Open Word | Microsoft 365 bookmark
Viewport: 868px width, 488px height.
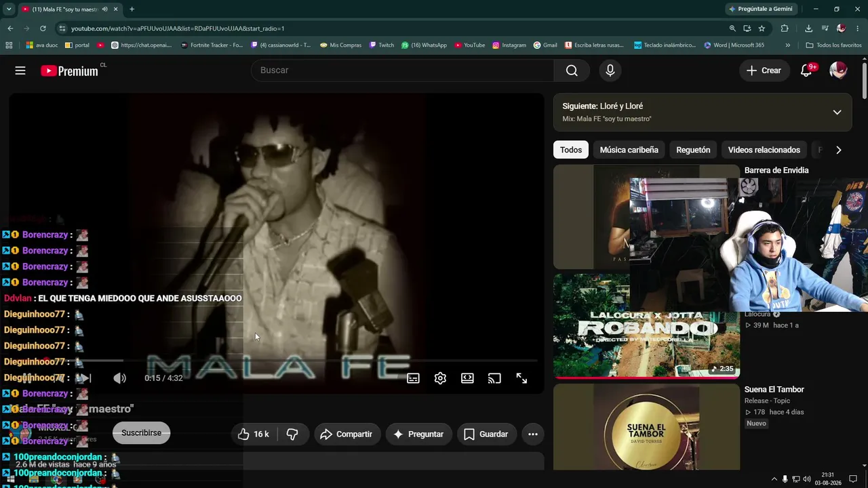click(x=734, y=45)
